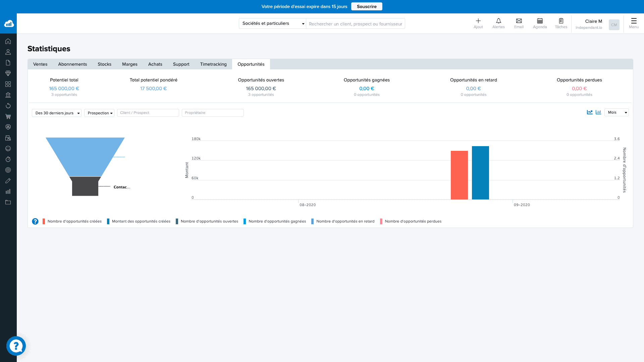Click the Souscrire button
This screenshot has width=644, height=362.
pos(367,6)
